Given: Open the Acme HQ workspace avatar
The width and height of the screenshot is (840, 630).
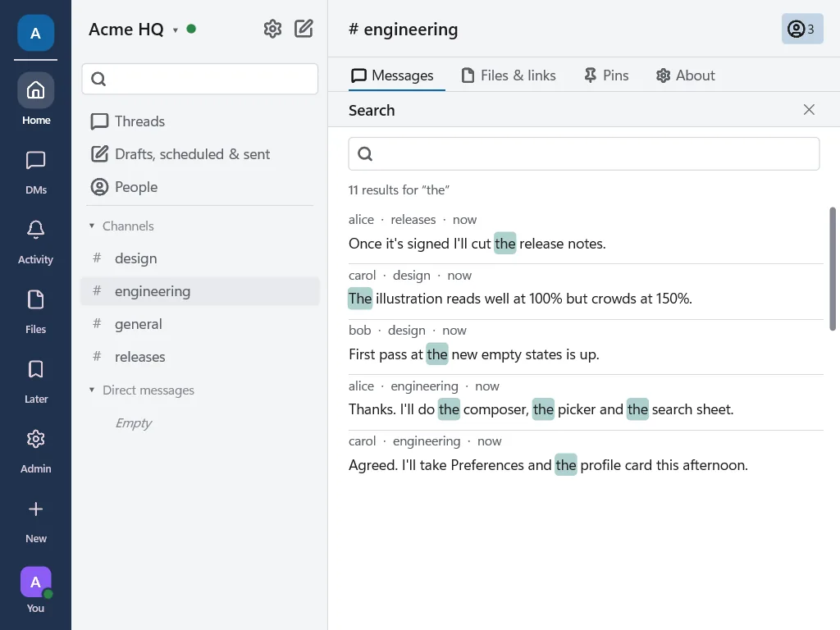Looking at the screenshot, I should coord(35,33).
